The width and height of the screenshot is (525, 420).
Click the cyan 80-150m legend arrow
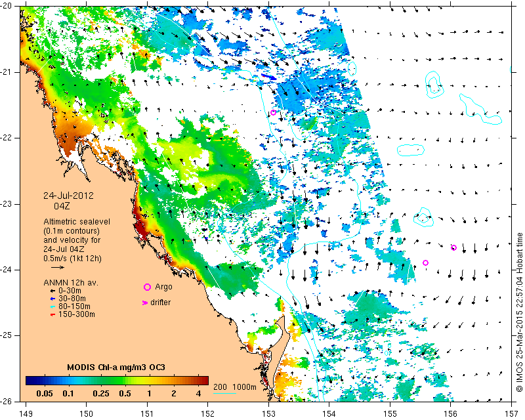coord(52,306)
